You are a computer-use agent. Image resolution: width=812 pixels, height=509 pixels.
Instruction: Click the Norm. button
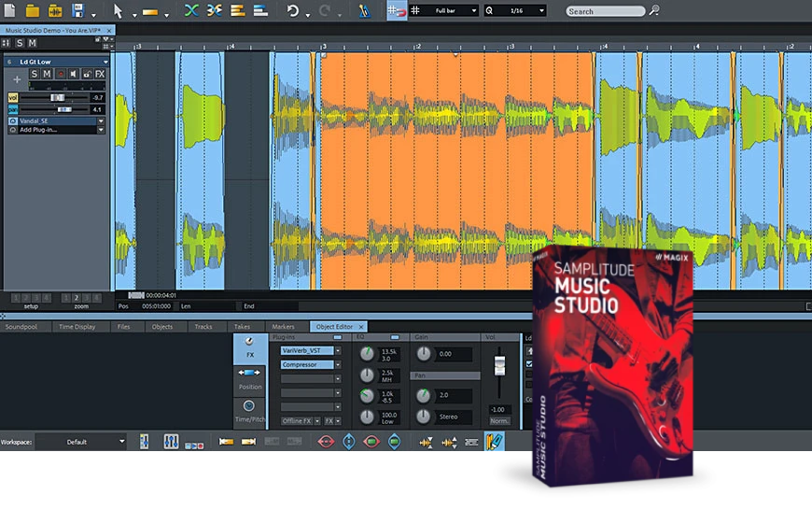pyautogui.click(x=499, y=421)
